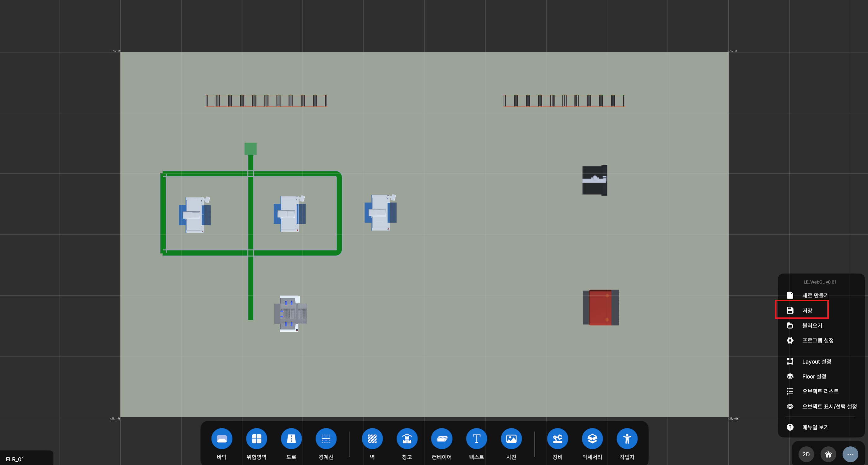Select the 벽 wall tool
This screenshot has height=465, width=868.
point(372,438)
